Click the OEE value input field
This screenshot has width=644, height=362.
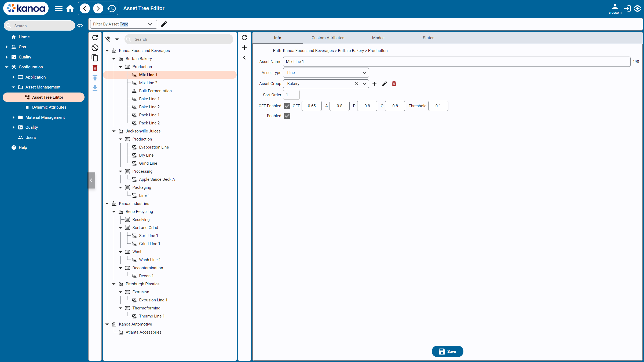point(311,106)
